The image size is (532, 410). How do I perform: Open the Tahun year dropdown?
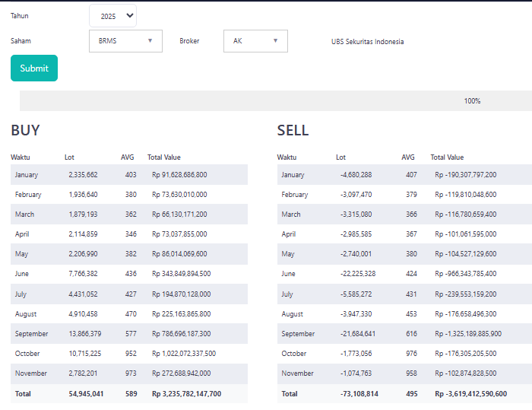[x=112, y=16]
